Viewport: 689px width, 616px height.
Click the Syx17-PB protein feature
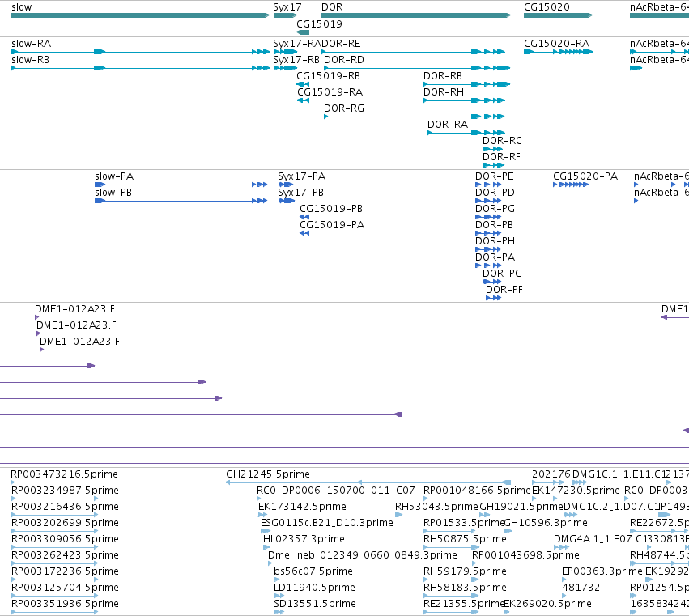pyautogui.click(x=287, y=201)
